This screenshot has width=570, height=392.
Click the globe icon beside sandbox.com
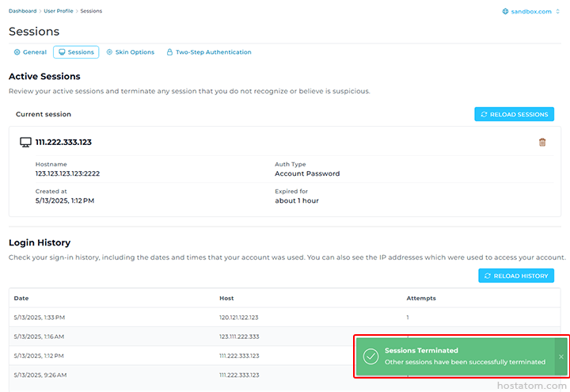pos(507,12)
